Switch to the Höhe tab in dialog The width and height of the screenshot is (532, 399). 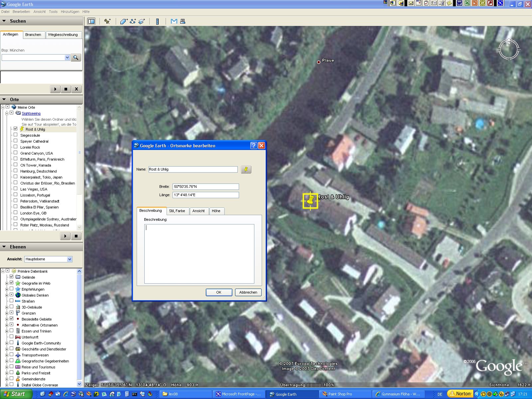coord(216,211)
